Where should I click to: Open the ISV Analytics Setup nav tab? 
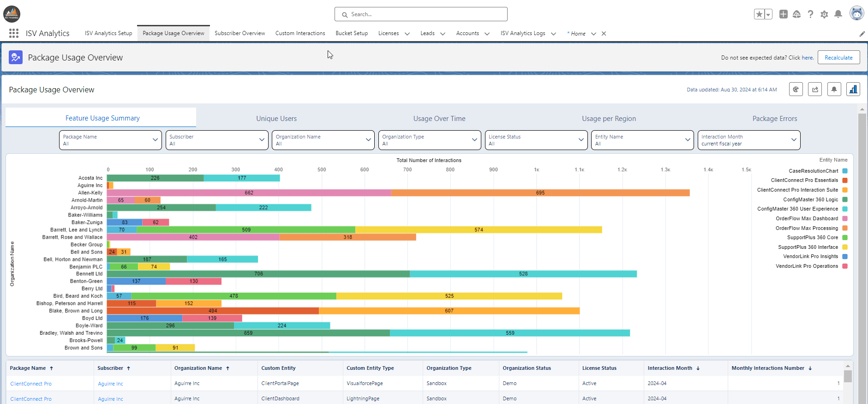108,33
